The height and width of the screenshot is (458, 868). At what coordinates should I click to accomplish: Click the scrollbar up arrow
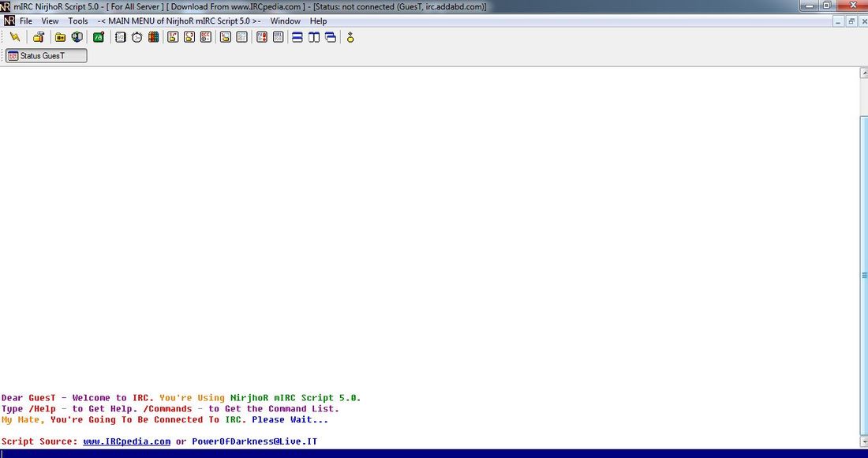pos(863,73)
